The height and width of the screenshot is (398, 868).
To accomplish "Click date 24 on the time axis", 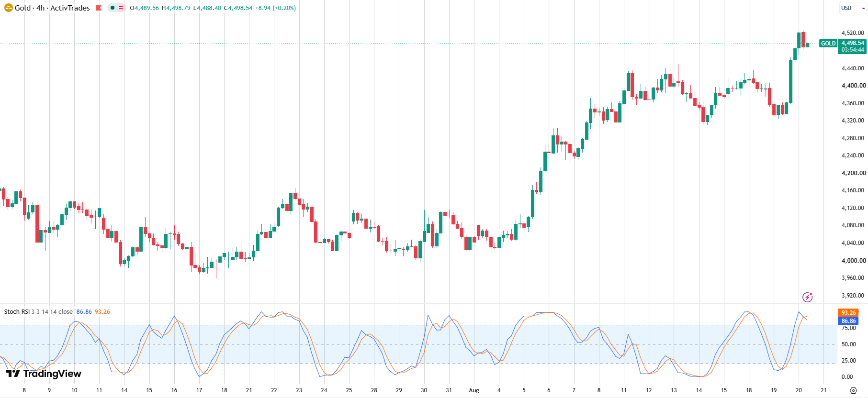I will coord(324,390).
